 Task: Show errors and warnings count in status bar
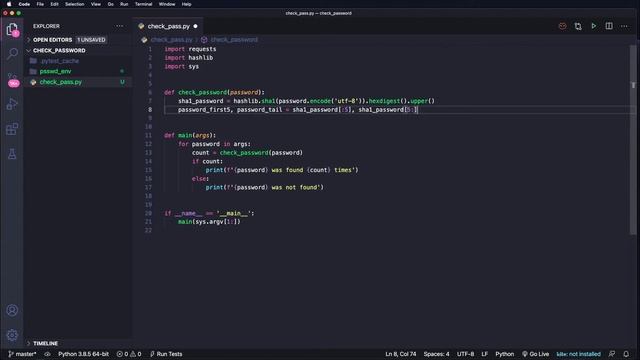[129, 354]
